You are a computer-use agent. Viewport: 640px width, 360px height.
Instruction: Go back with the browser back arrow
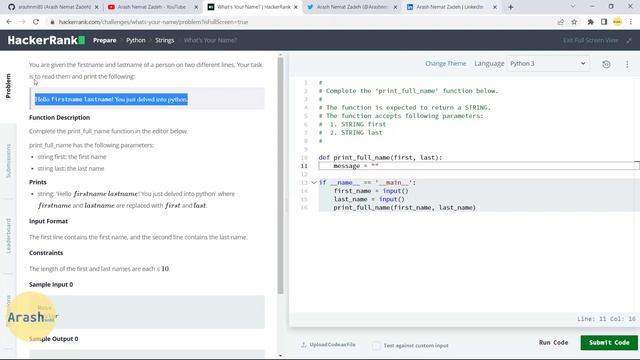(x=9, y=22)
